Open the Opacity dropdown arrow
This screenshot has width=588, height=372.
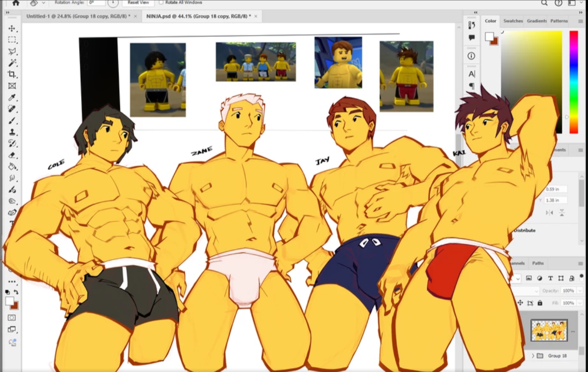coord(579,291)
